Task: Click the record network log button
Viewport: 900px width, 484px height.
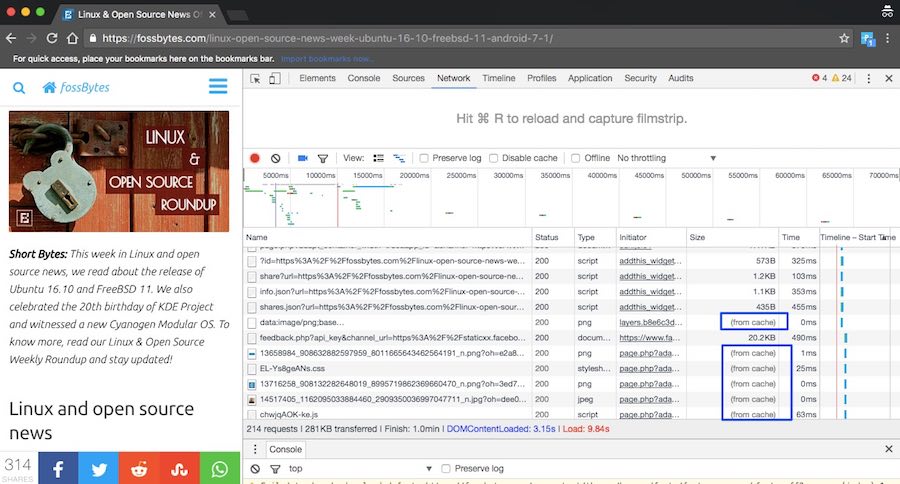Action: click(255, 158)
